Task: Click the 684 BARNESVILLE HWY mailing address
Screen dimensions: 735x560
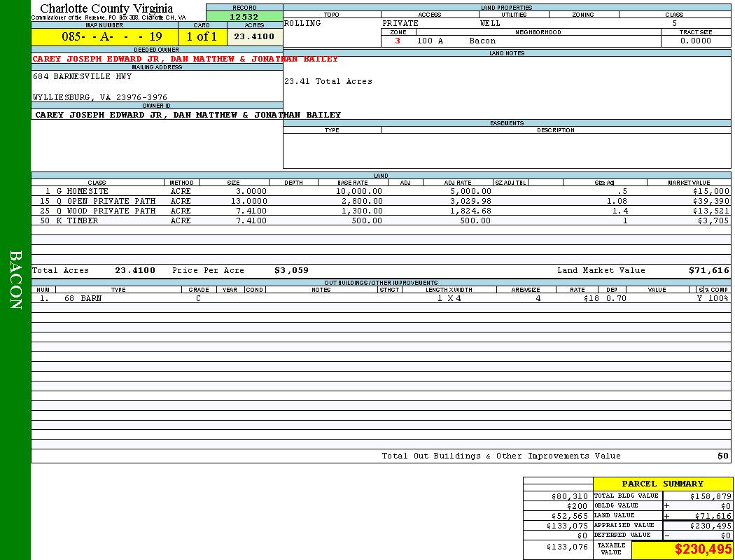Action: point(82,77)
